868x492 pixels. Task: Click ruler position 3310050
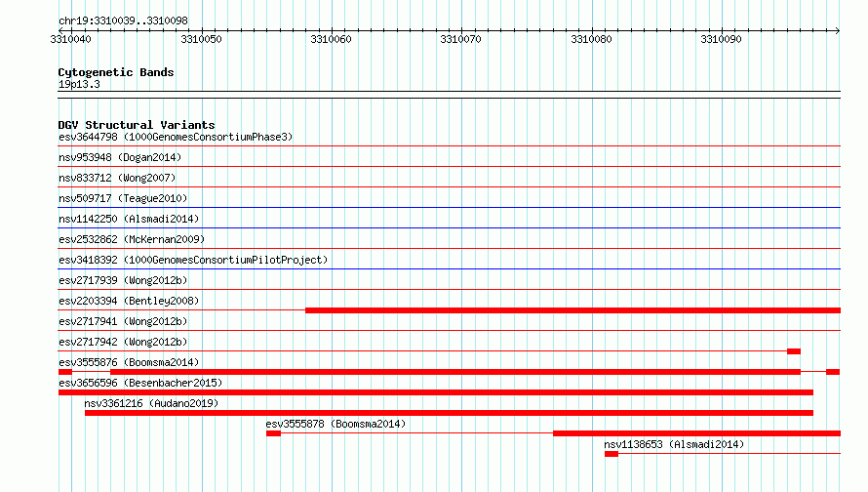(x=201, y=39)
